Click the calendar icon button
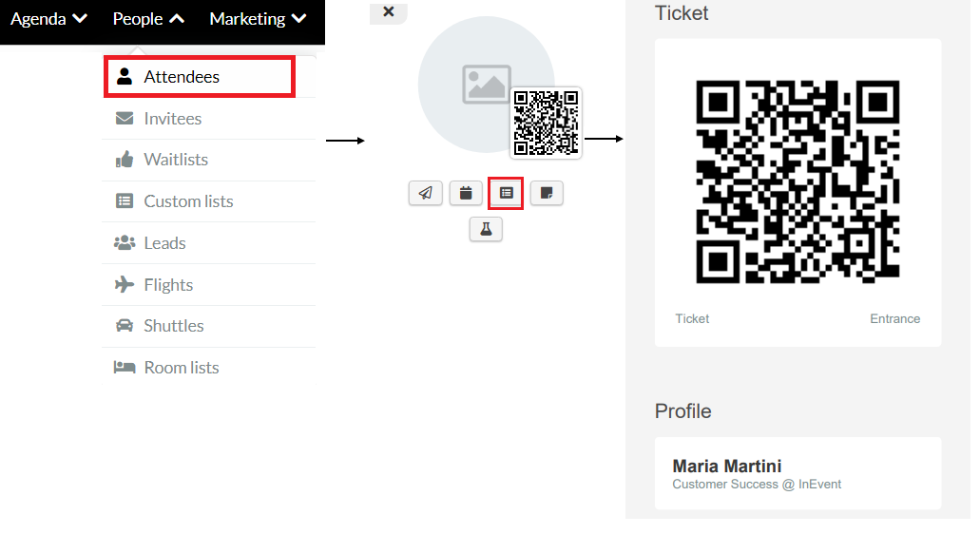The width and height of the screenshot is (980, 534). (x=466, y=193)
